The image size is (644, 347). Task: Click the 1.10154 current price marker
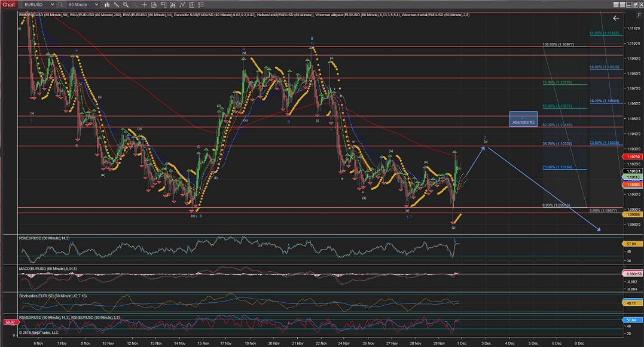point(632,171)
